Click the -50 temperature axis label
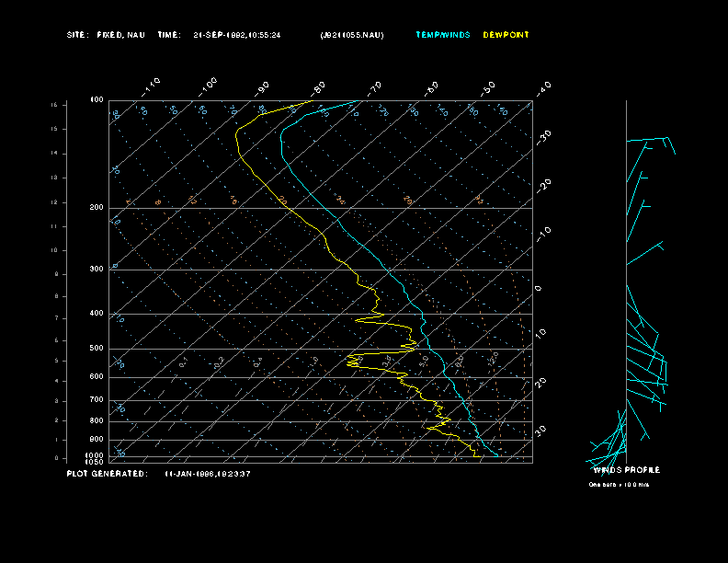Screen dimensions: 728x563 click(x=487, y=88)
